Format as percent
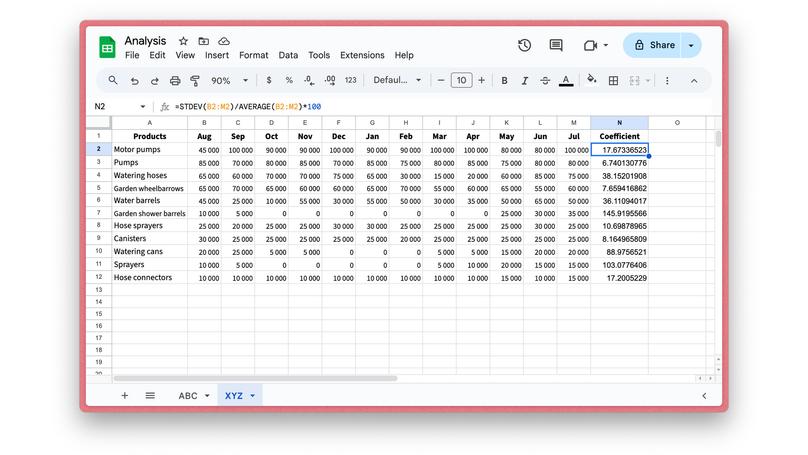This screenshot has height=455, width=808. pyautogui.click(x=289, y=80)
